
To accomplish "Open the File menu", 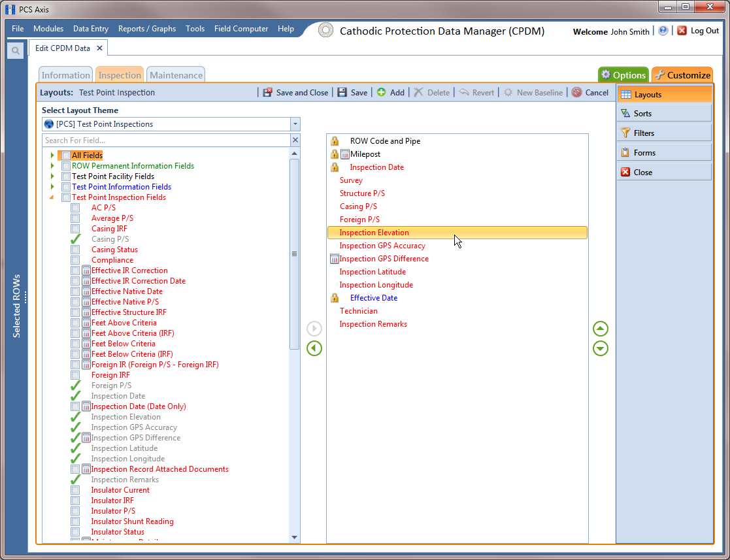I will pos(18,28).
